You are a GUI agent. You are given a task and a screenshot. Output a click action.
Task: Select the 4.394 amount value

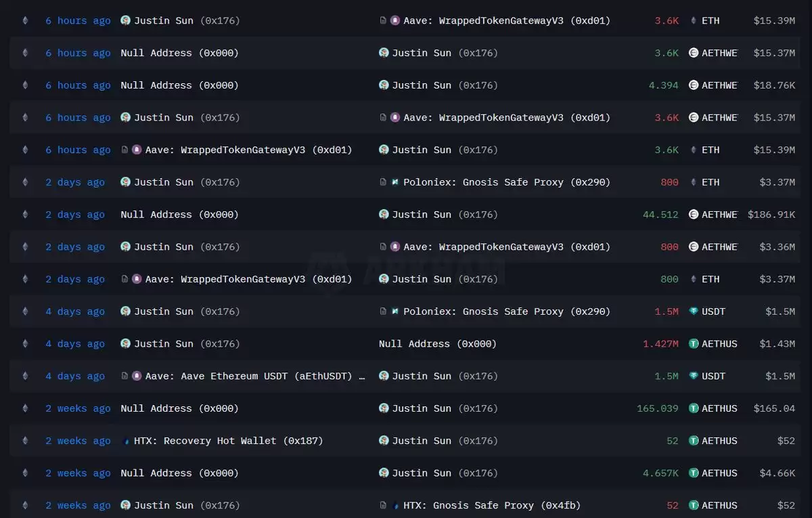coord(664,85)
